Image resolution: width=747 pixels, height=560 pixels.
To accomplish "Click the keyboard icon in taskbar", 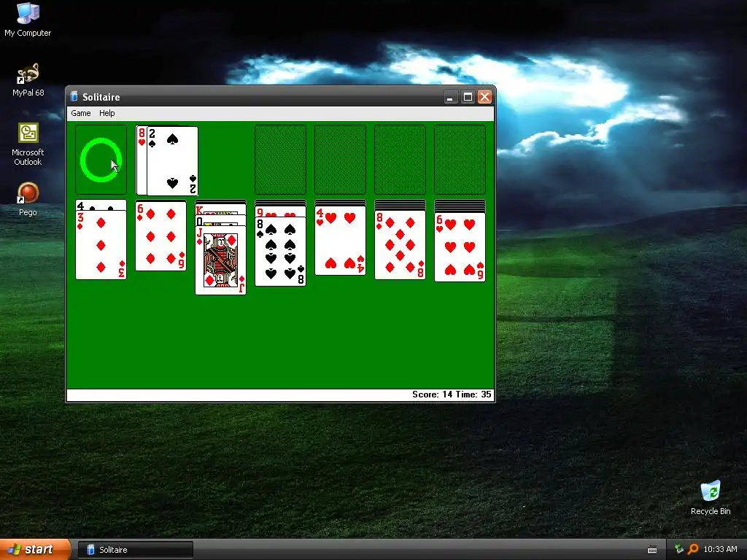I will click(652, 550).
